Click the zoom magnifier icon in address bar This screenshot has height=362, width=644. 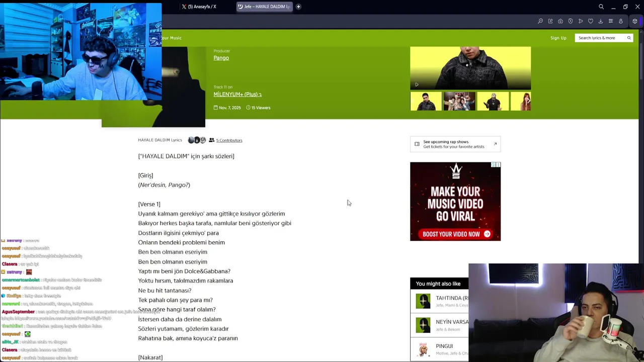(x=540, y=21)
